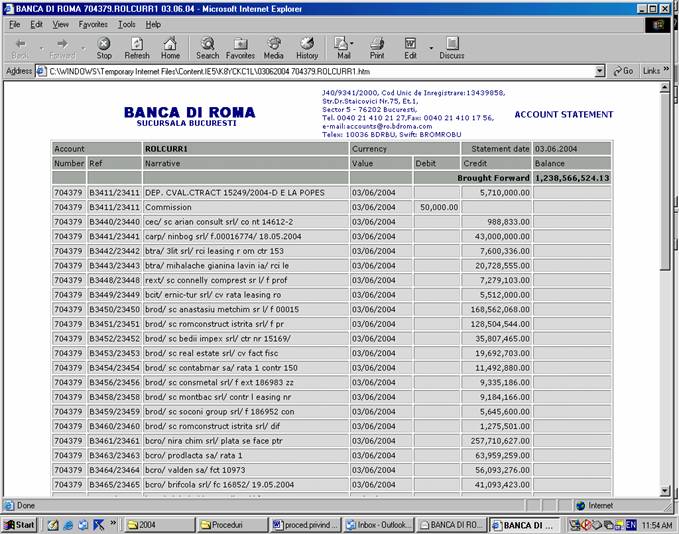Click Internet Explorer quick launch icon
Viewport: 679px width, 534px height.
(x=68, y=525)
